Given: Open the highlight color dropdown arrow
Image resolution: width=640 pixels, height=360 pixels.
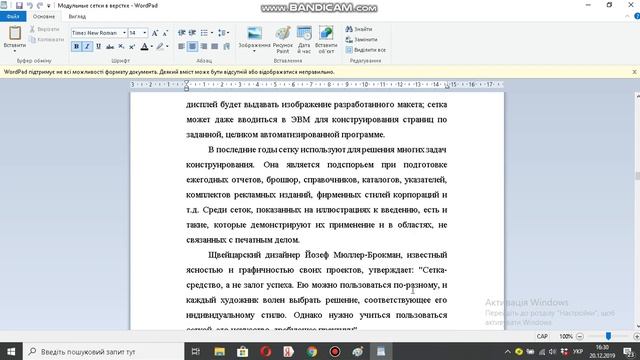Looking at the screenshot, I should [x=167, y=47].
